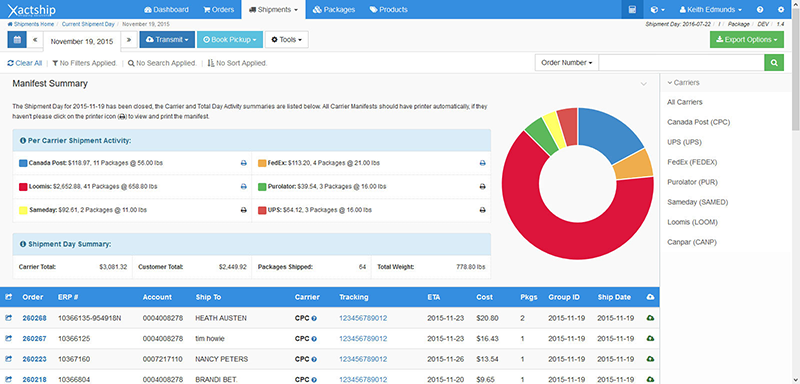Filter by FedEx (FEDEX) carrier
Screen dimensions: 800x384
(x=692, y=162)
